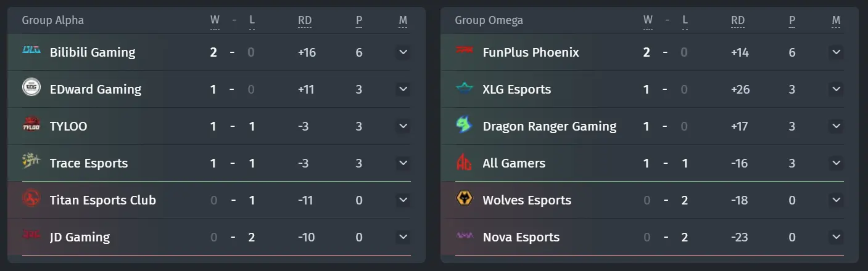868x271 pixels.
Task: Click the FunPlus Phoenix team logo
Action: (x=465, y=51)
